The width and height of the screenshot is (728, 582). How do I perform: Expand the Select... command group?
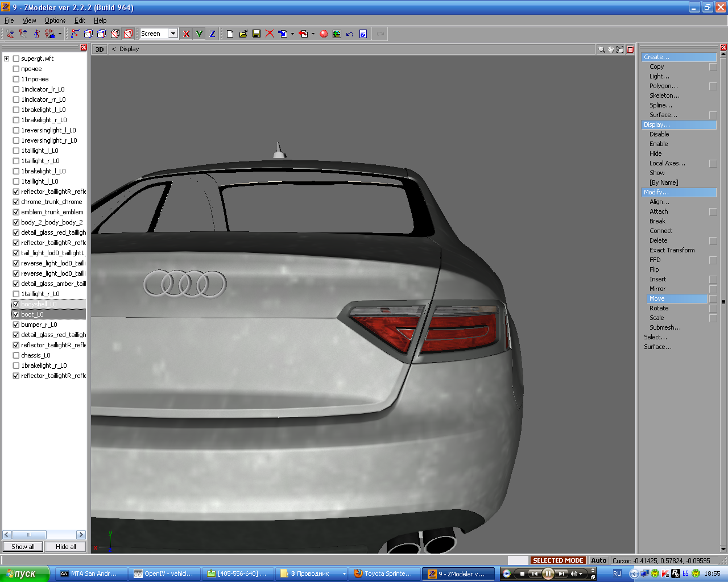pos(655,337)
